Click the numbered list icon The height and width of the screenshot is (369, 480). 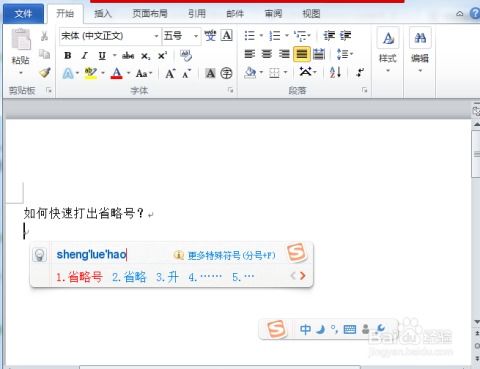(x=275, y=35)
